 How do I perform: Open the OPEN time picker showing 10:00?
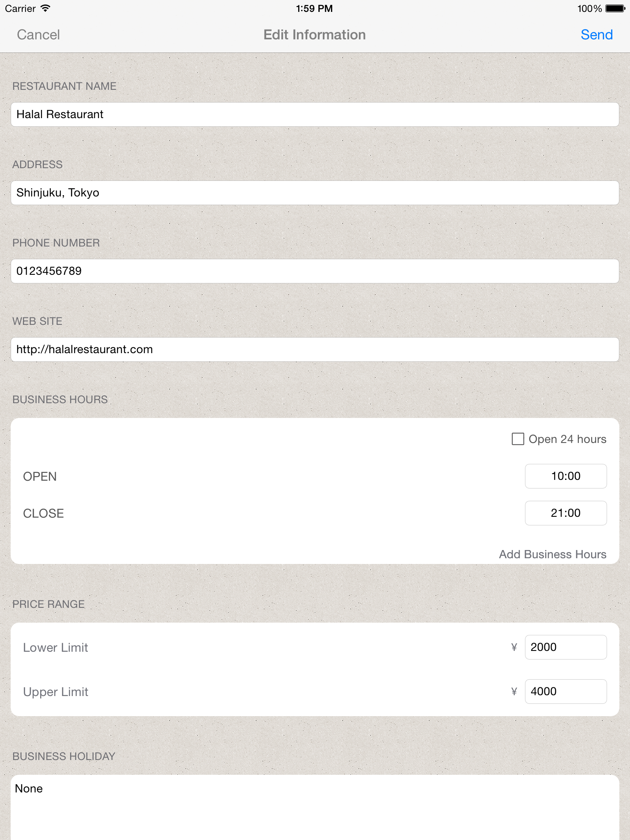click(566, 476)
